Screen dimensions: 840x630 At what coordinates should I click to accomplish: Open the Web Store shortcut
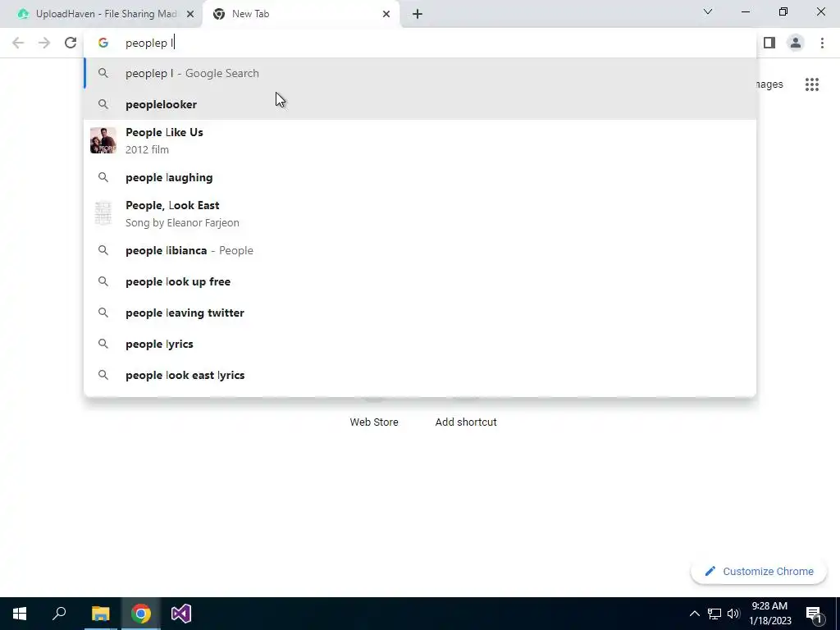click(374, 422)
